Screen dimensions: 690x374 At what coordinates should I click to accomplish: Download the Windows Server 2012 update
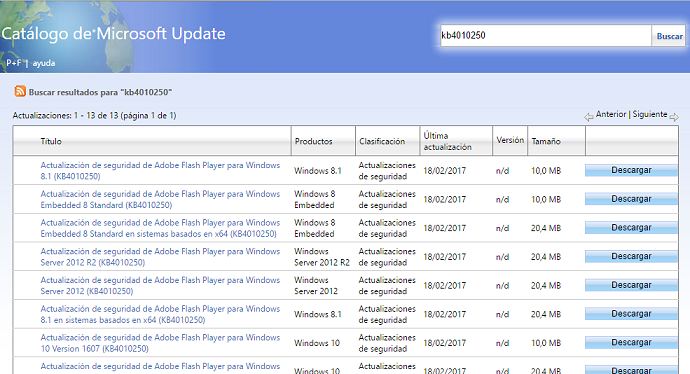click(631, 285)
